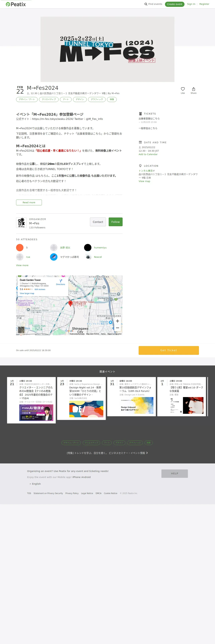Follow the M→Fes organizer
Screen dimensions: 215x644
tap(116, 222)
